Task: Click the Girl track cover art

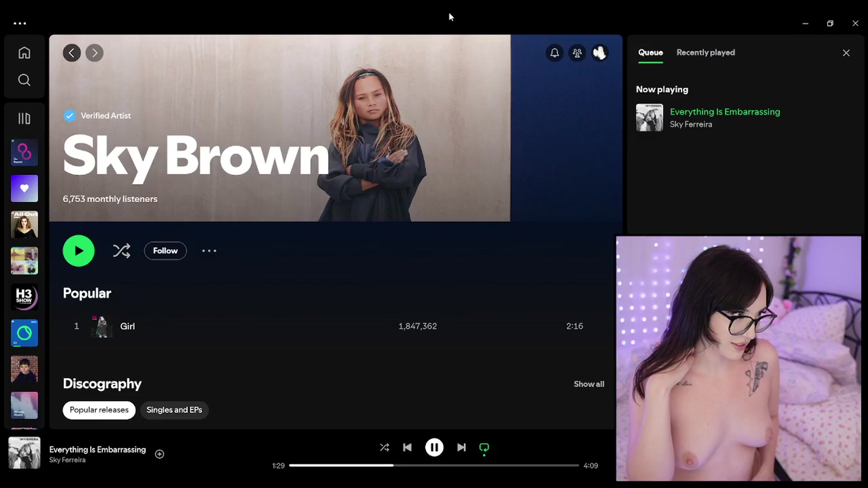Action: pyautogui.click(x=102, y=326)
